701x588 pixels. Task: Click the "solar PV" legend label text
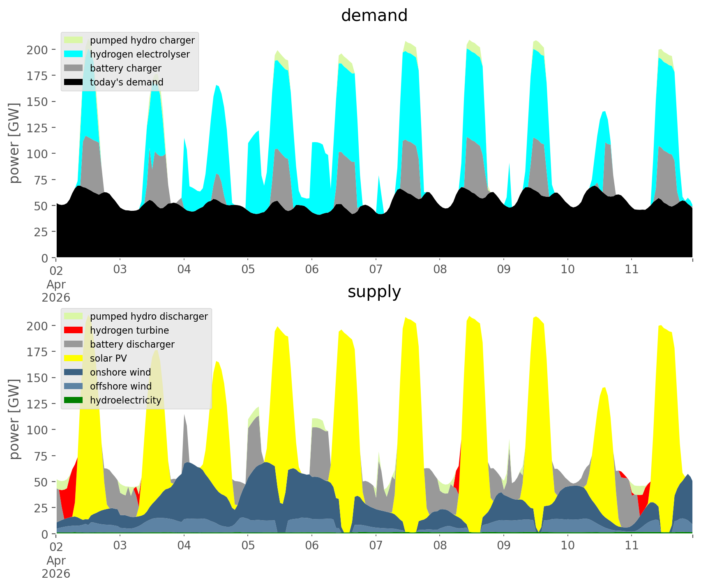[x=108, y=358]
